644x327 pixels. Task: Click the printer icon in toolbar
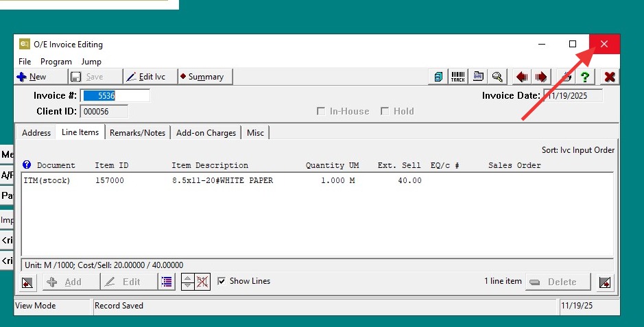pos(566,77)
